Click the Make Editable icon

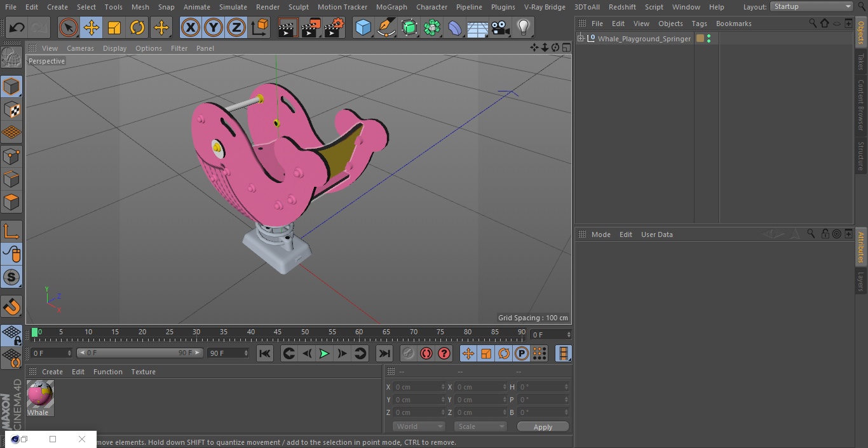pos(11,58)
